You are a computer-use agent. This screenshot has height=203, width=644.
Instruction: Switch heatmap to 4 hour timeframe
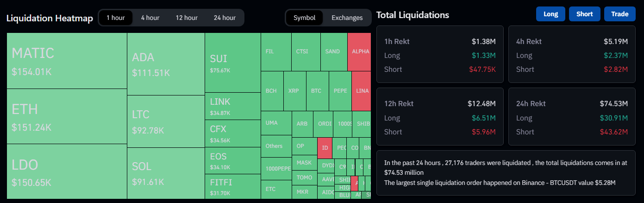coord(150,18)
